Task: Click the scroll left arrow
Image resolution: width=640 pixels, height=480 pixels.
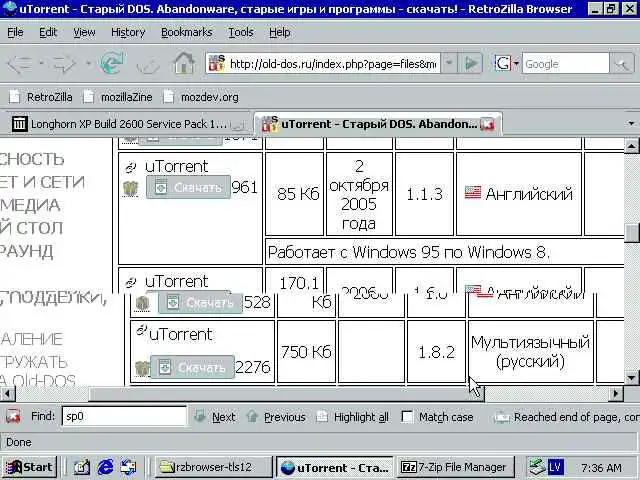Action: (7, 393)
